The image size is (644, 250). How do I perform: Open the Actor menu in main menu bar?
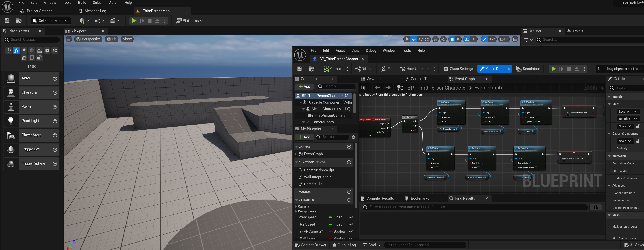(x=114, y=3)
